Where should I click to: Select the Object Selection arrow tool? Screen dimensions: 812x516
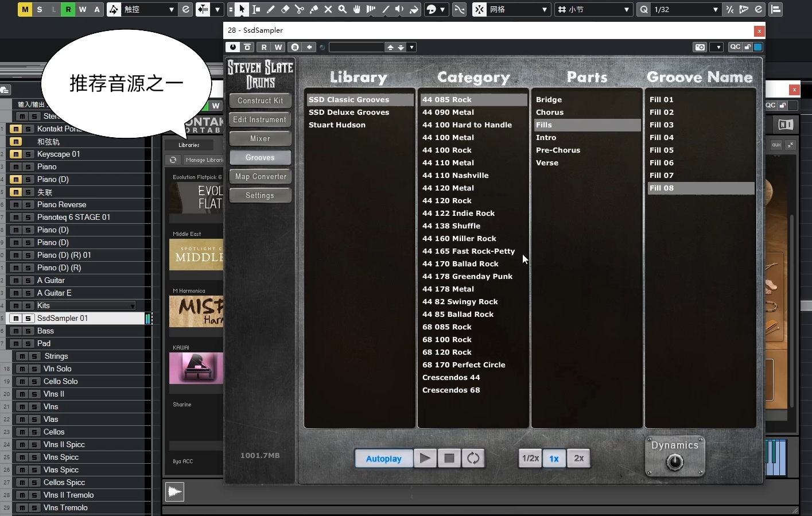click(242, 9)
